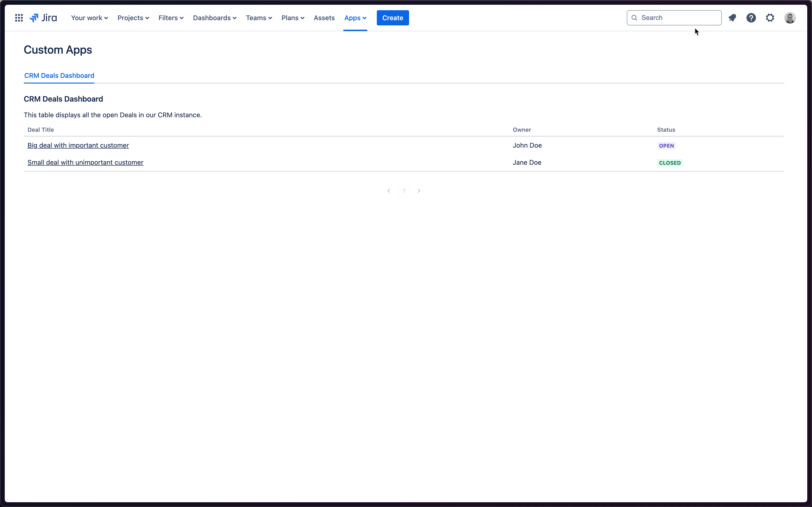Open the notifications bell icon

pyautogui.click(x=732, y=18)
